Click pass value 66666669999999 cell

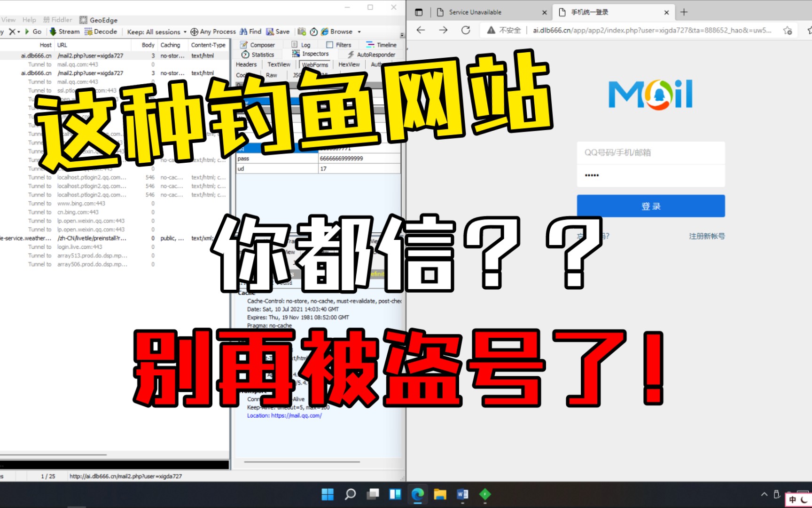(359, 159)
